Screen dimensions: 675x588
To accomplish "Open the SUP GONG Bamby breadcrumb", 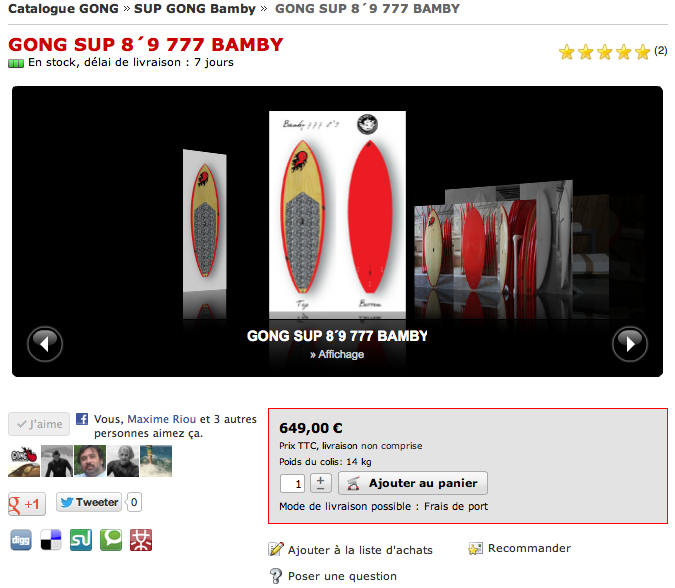I will tap(195, 9).
